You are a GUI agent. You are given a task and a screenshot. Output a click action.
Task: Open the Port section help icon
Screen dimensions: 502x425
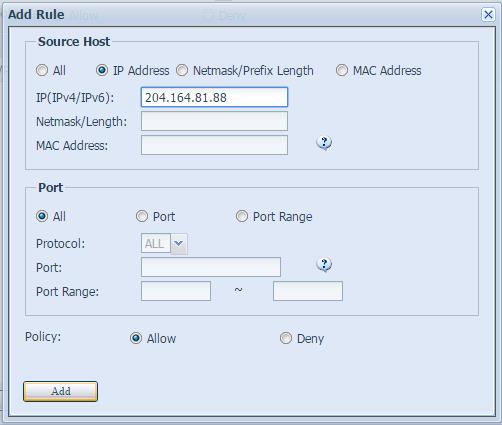click(x=324, y=265)
